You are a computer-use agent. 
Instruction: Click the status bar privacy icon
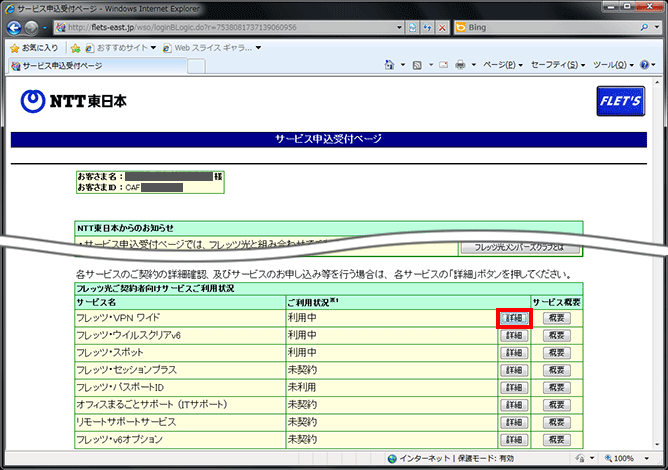tap(580, 458)
